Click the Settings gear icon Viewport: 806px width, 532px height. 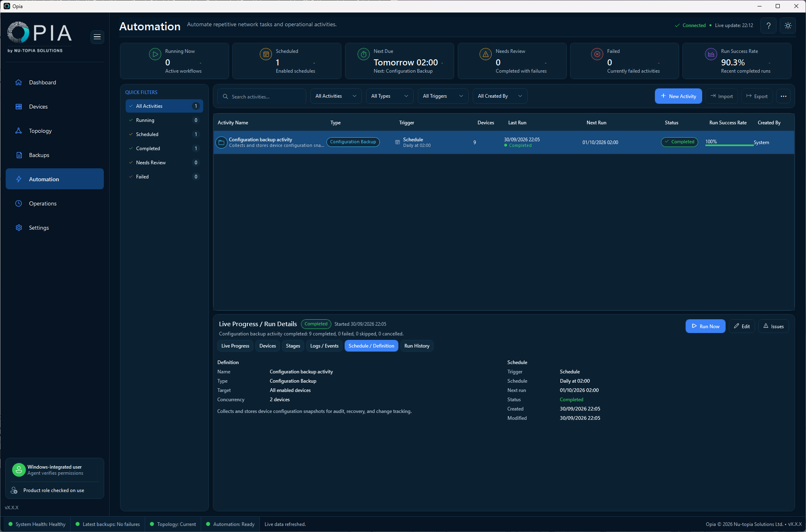[19, 228]
